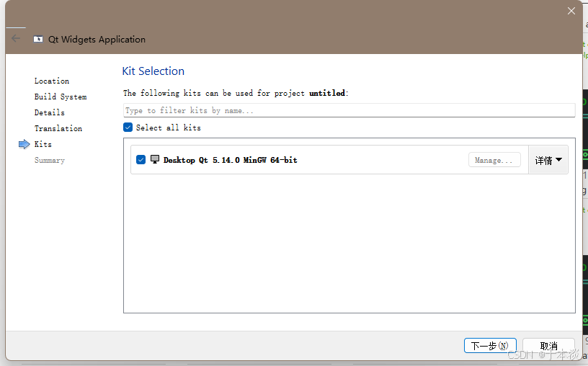Click the Qt Widgets Application window icon
588x366 pixels.
click(38, 39)
